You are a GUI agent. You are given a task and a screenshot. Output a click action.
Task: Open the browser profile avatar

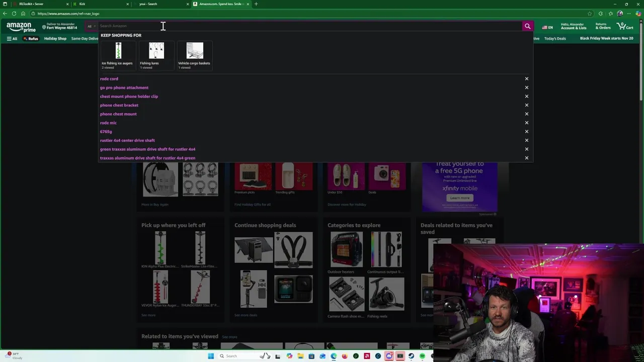(620, 14)
